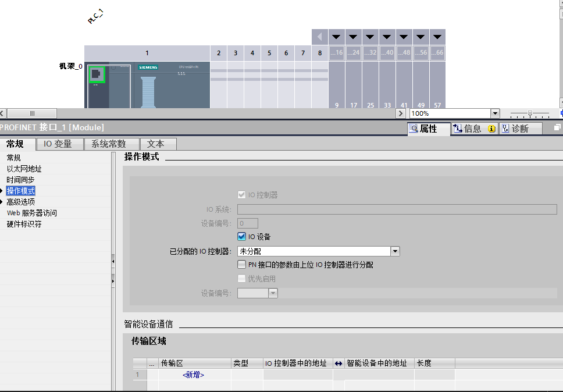The image size is (563, 392).
Task: Select 常规 in navigation tree
Action: (13, 158)
